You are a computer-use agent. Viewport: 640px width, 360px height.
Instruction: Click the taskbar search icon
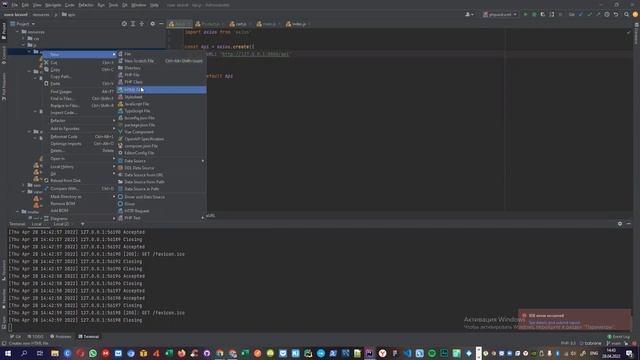(24, 353)
